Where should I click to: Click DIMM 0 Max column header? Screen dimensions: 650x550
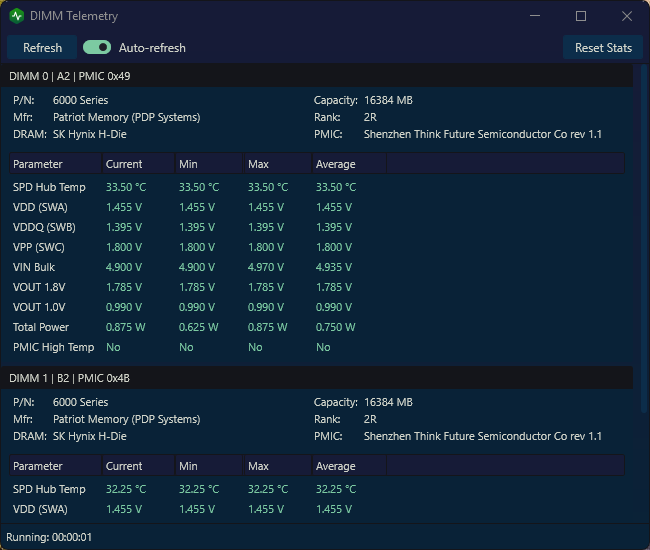tap(278, 164)
